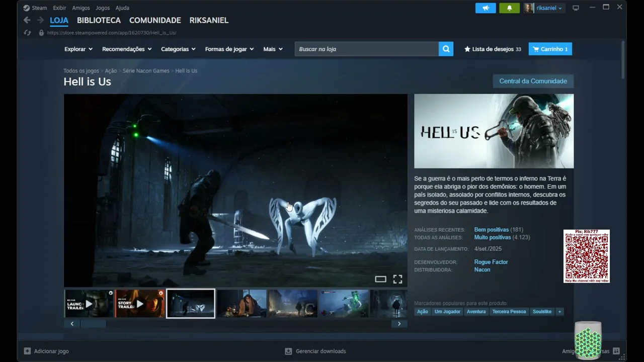The image size is (644, 362).
Task: Go forward with the right arrow
Action: coord(40,20)
